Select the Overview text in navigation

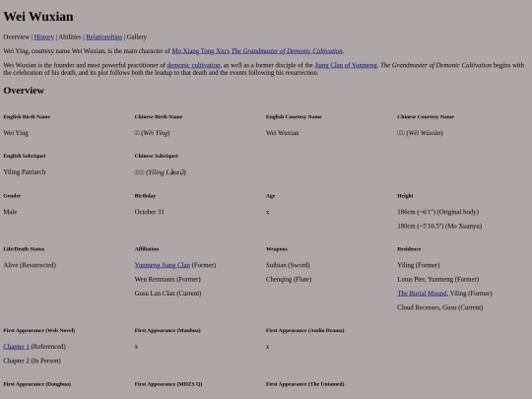[x=17, y=37]
